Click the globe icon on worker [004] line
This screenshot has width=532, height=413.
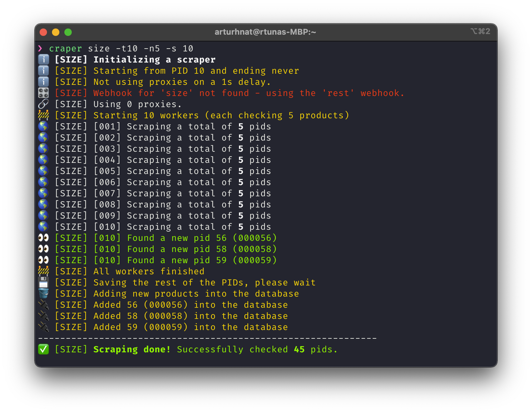(43, 160)
